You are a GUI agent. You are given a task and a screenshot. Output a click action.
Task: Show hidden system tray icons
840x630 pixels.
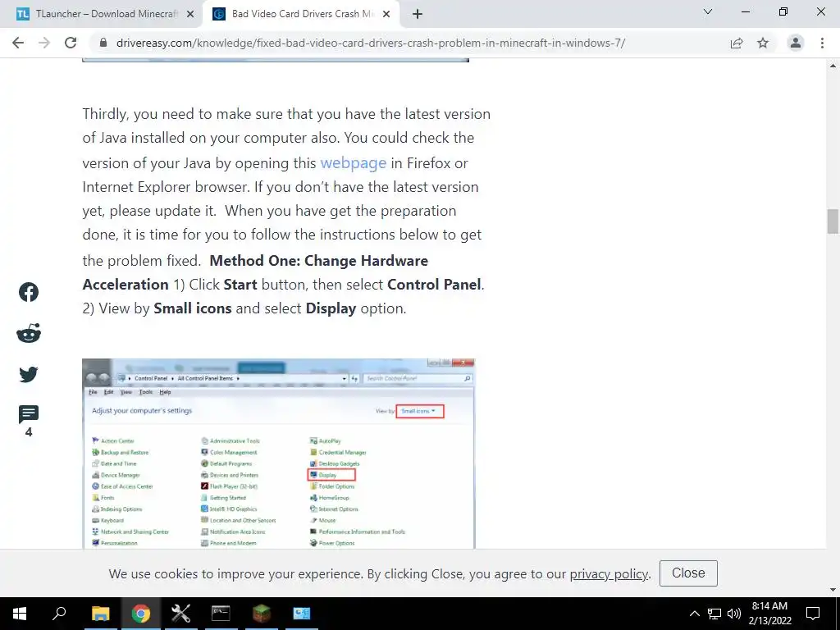[694, 614]
